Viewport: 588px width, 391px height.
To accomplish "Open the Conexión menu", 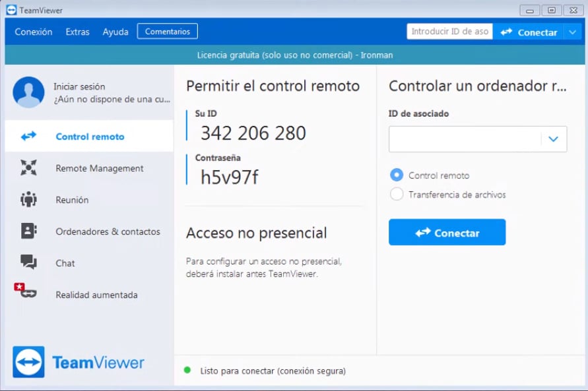I will [x=33, y=31].
